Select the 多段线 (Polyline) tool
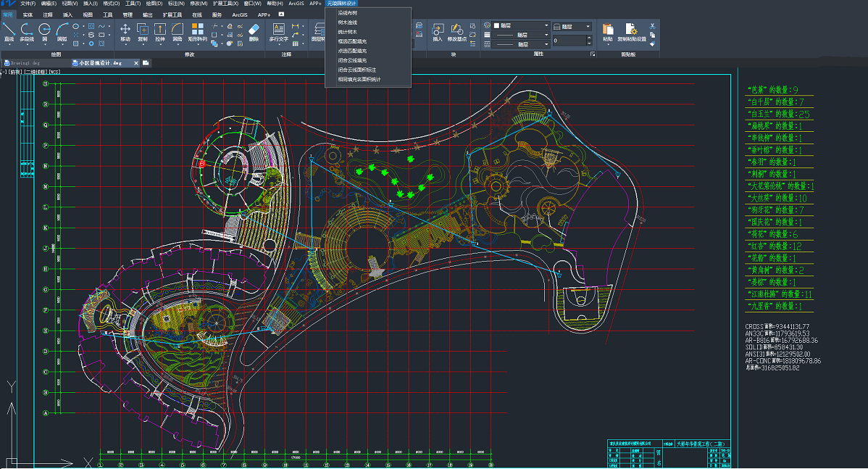Viewport: 868px width, 469px height. pyautogui.click(x=27, y=31)
